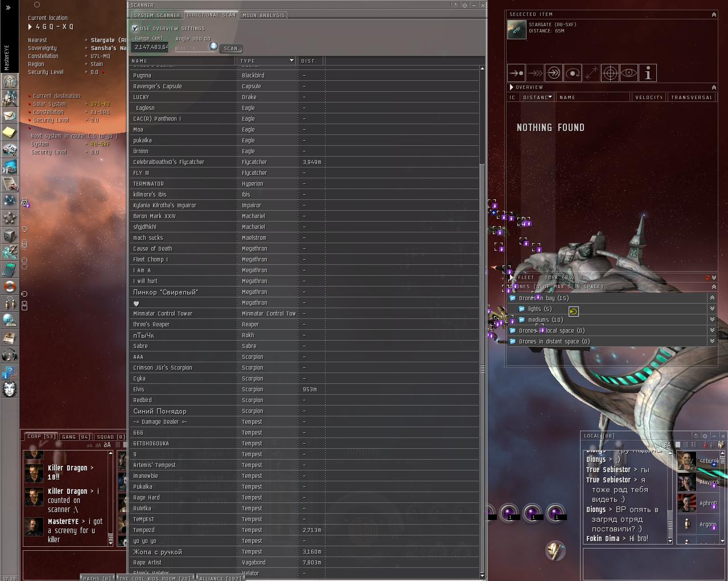The image size is (728, 581).
Task: Expand Drones in local space group
Action: pyautogui.click(x=712, y=330)
